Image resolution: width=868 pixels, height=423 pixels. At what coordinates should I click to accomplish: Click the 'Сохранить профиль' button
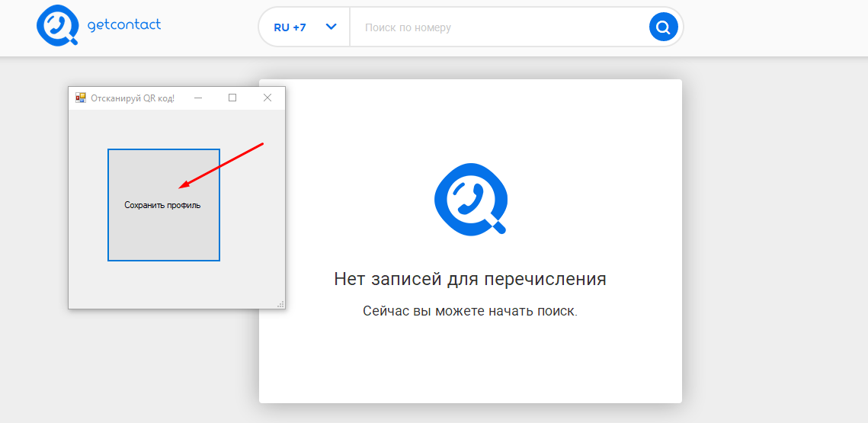[x=163, y=205]
